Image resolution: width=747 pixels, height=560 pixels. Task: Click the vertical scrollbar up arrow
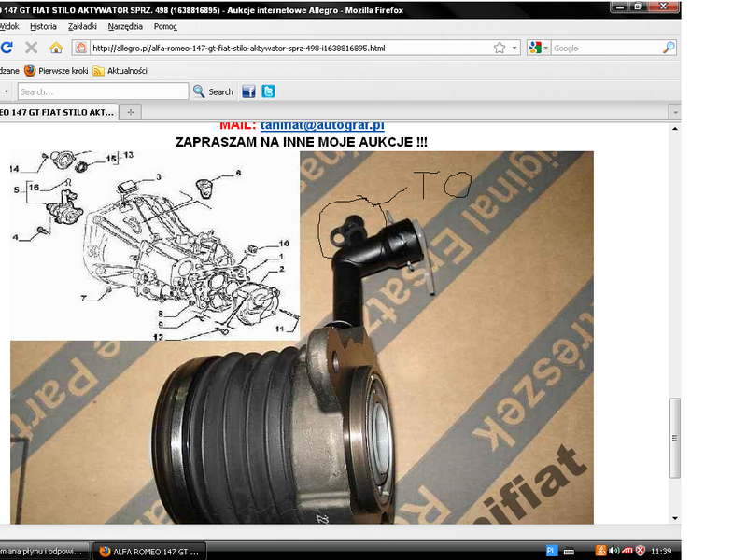(674, 129)
